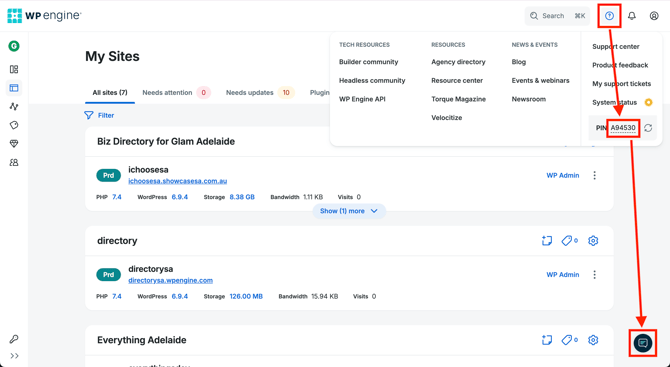670x367 pixels.
Task: Copy the PIN A94530 value
Action: pos(623,128)
